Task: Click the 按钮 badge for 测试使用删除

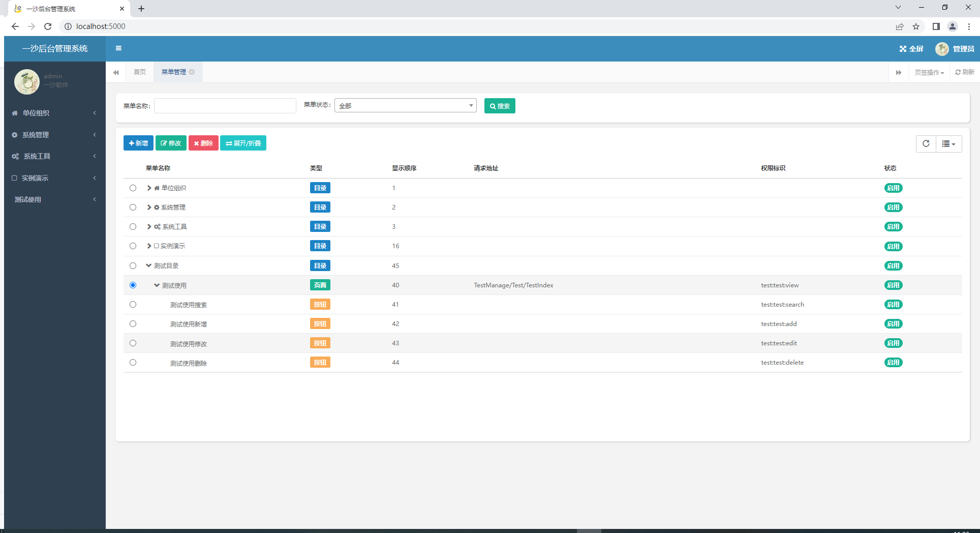Action: [320, 362]
